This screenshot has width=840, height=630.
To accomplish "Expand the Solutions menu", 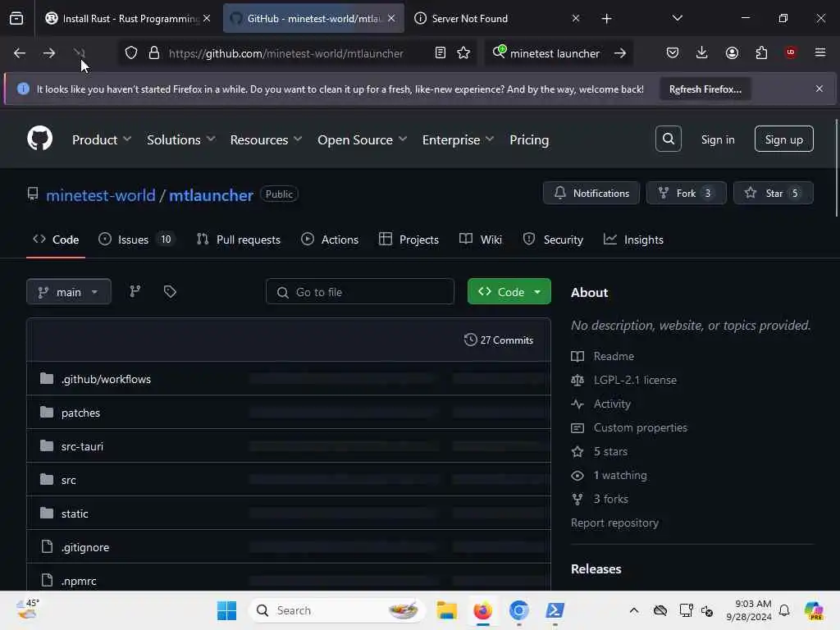I will 181,139.
